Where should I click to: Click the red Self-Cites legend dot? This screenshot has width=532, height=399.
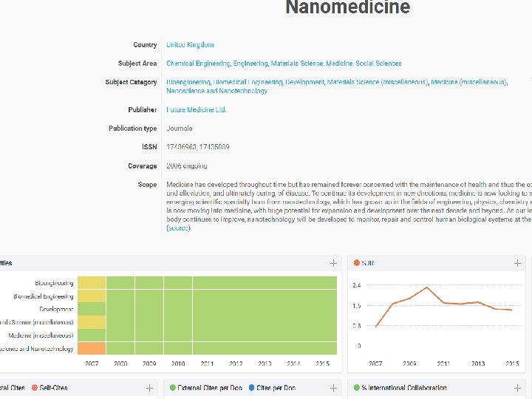(34, 388)
